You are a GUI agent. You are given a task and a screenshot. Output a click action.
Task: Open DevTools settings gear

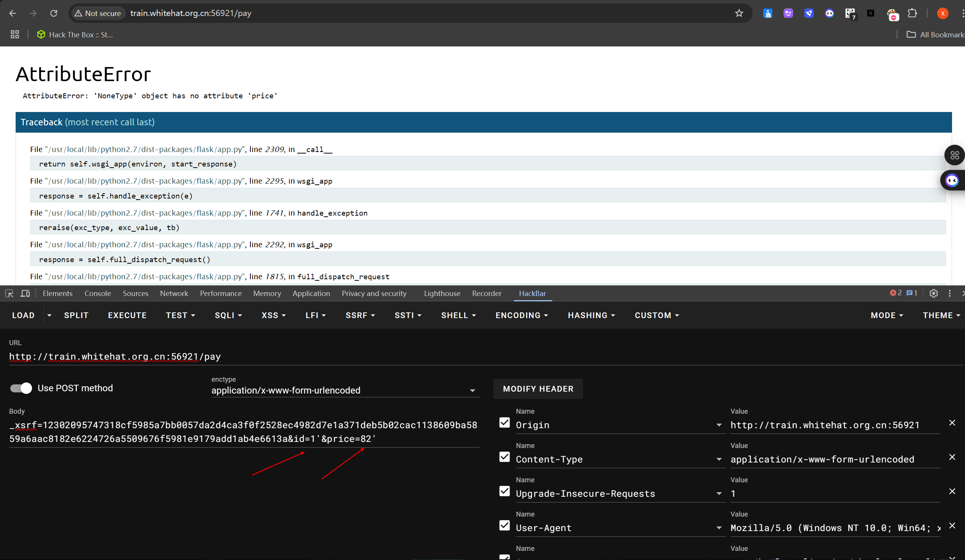(934, 293)
